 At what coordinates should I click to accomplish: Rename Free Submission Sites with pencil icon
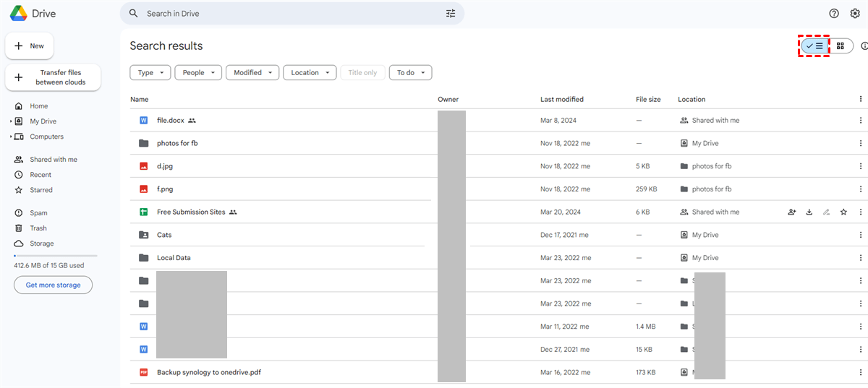(x=826, y=212)
